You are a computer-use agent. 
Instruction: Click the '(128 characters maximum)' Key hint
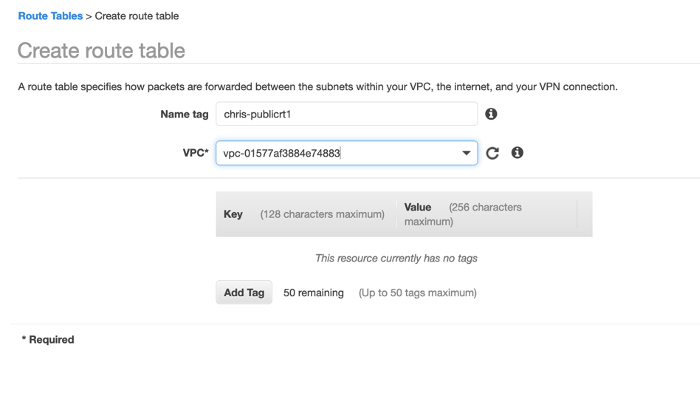click(322, 214)
